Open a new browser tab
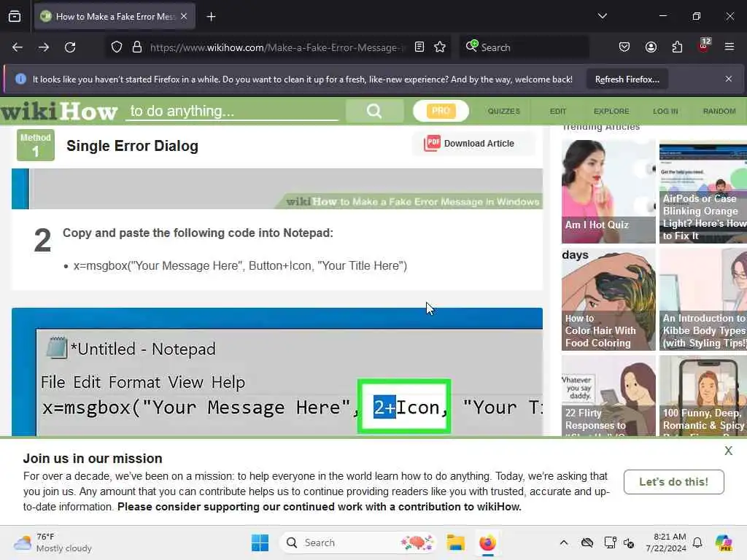This screenshot has width=747, height=560. [211, 17]
